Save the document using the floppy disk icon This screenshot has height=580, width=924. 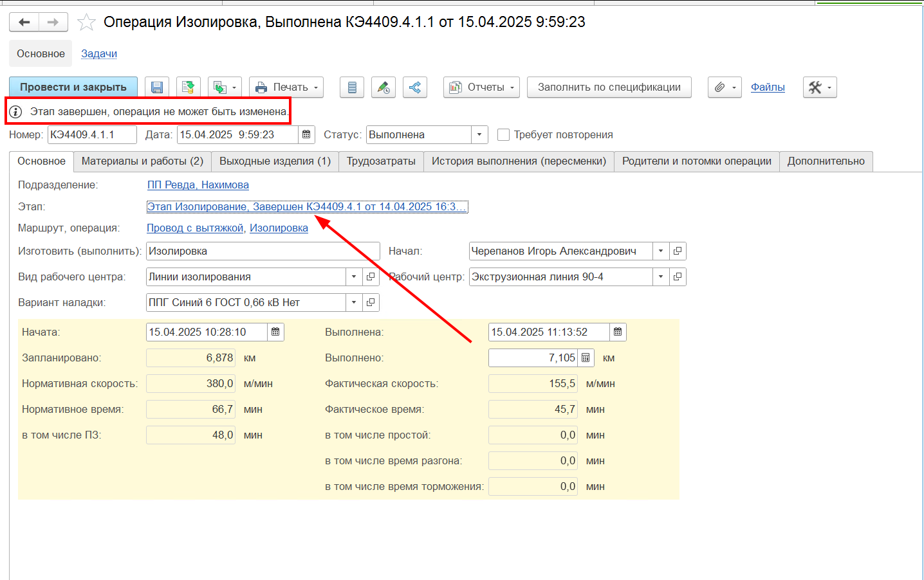pyautogui.click(x=157, y=87)
